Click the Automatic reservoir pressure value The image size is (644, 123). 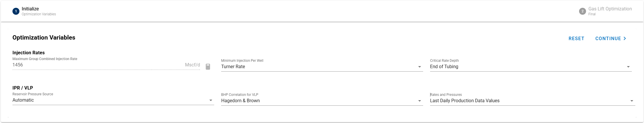tap(23, 100)
